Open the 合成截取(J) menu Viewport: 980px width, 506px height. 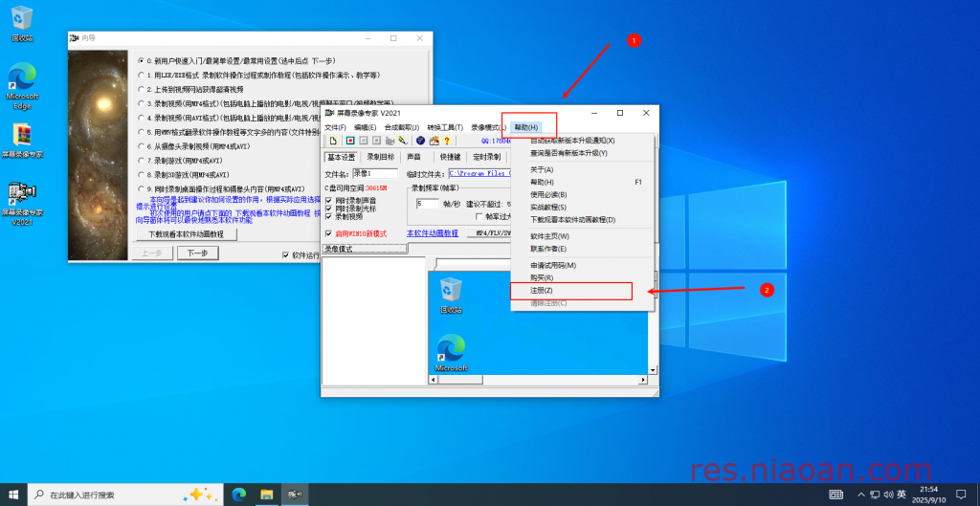pyautogui.click(x=402, y=127)
